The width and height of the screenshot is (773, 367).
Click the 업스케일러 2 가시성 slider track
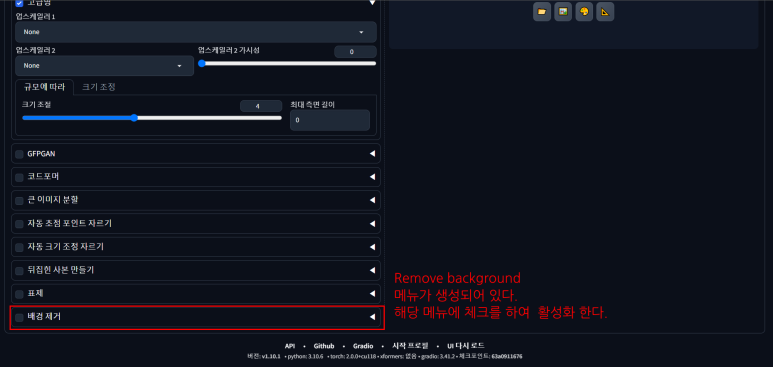pyautogui.click(x=287, y=63)
